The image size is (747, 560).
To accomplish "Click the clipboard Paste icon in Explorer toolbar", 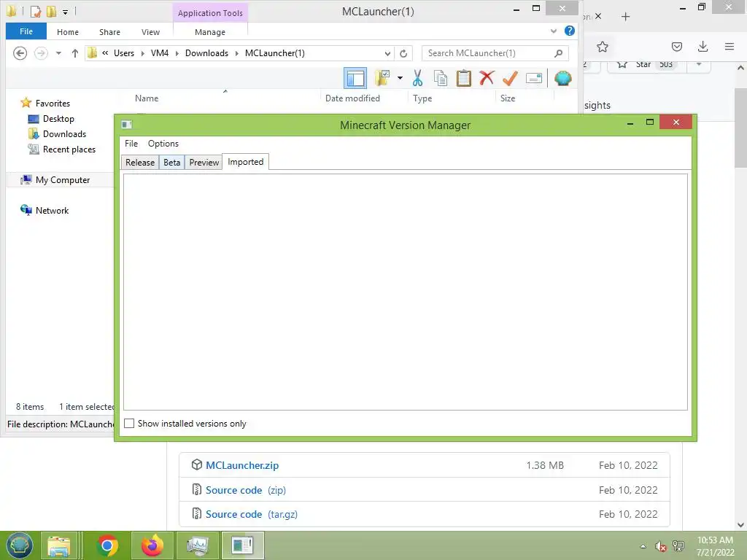I will (463, 78).
